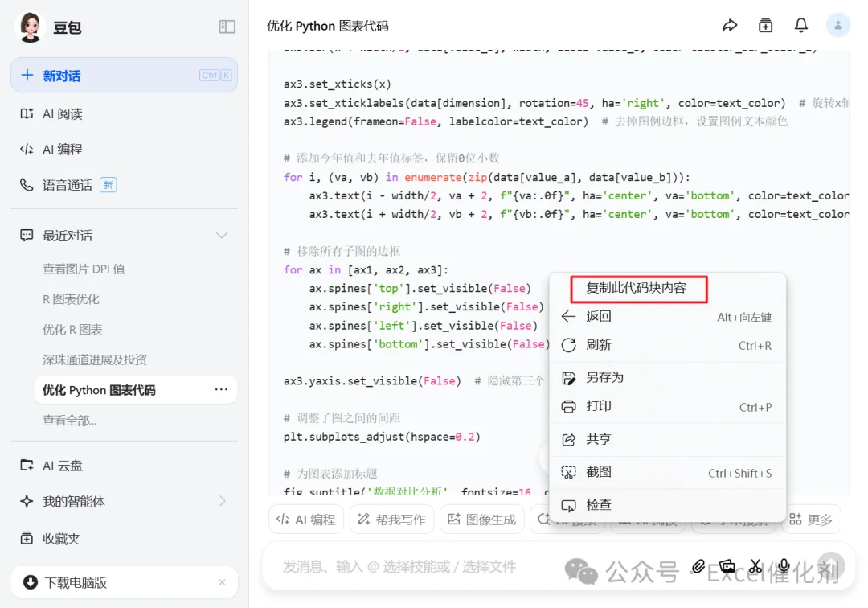Open the 更多 skills menu
The height and width of the screenshot is (608, 868).
tap(811, 520)
